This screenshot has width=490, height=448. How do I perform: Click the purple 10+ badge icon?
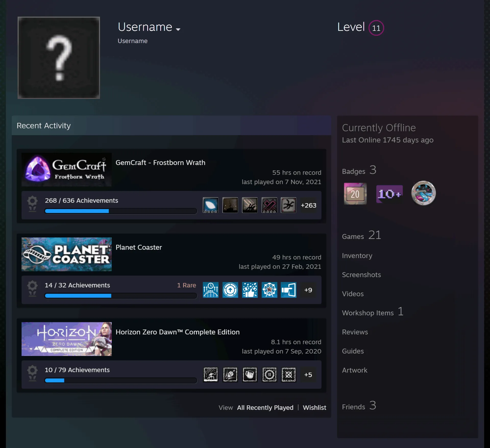[x=389, y=194]
